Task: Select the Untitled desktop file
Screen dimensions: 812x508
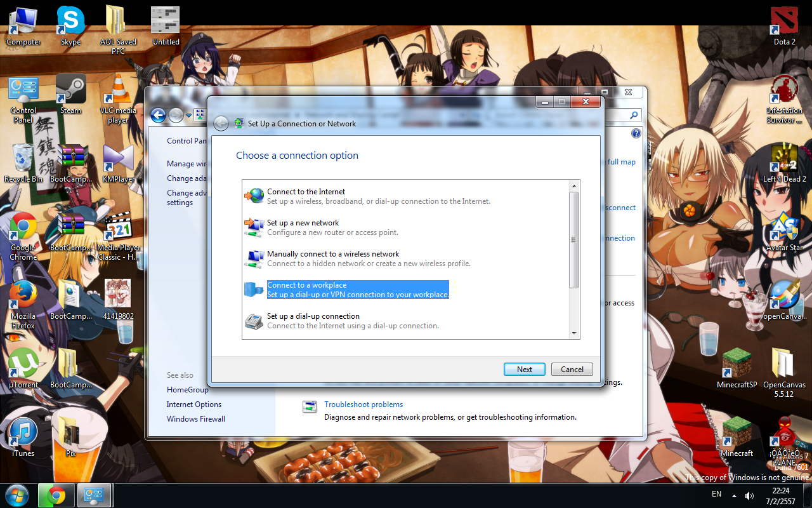Action: click(x=166, y=27)
